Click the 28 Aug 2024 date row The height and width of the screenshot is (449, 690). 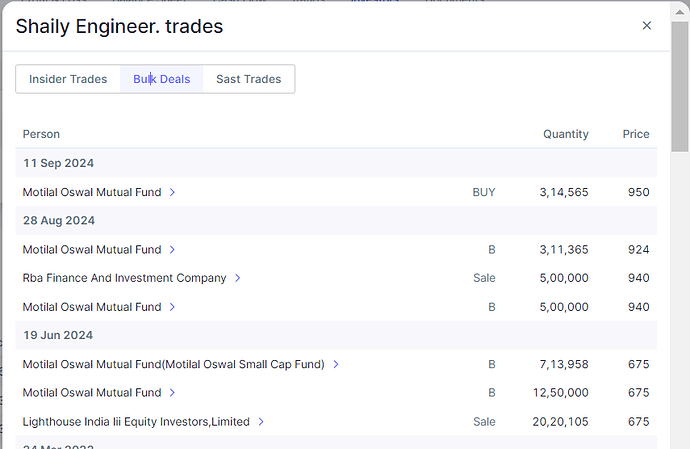pos(59,220)
